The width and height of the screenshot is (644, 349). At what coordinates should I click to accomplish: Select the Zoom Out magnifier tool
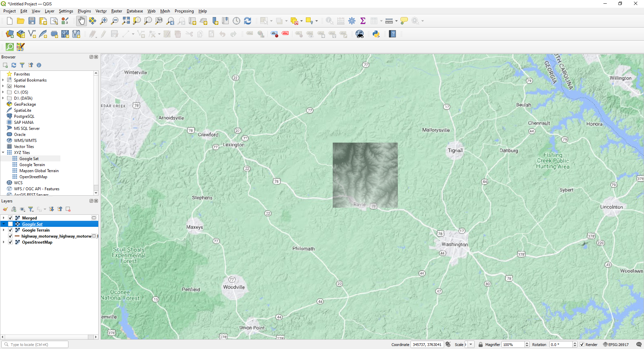(115, 21)
